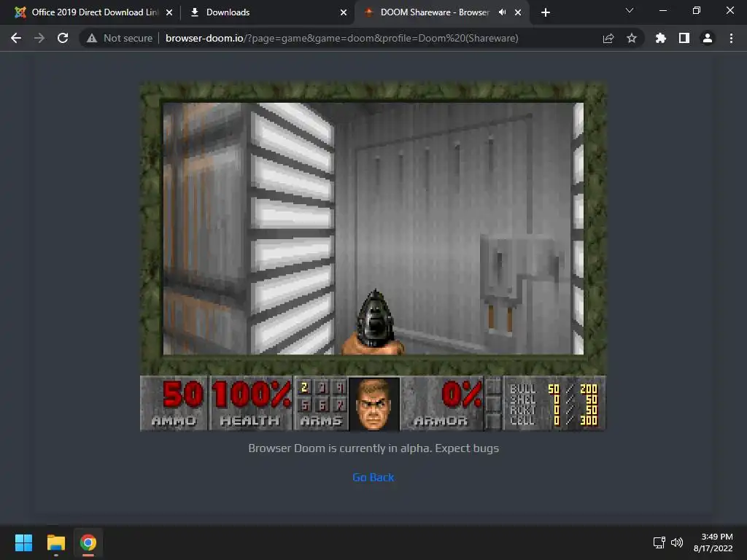
Task: Open the clock showing 3:49 PM
Action: click(713, 542)
